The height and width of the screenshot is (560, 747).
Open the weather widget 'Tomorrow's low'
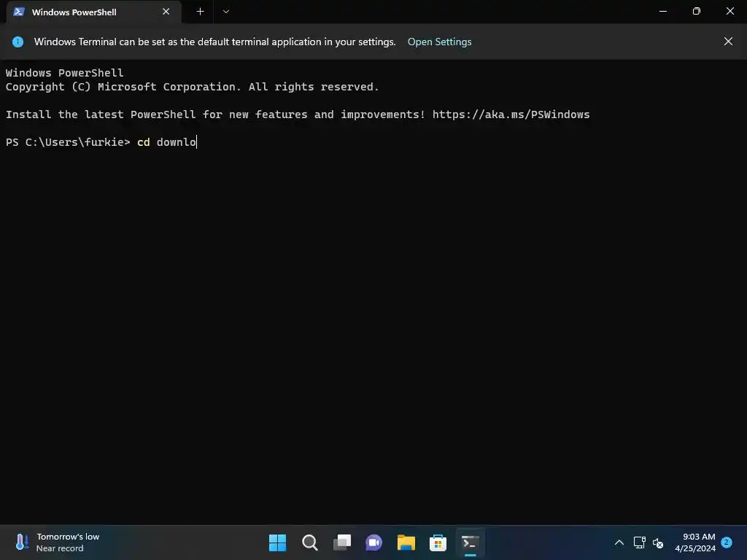tap(57, 542)
